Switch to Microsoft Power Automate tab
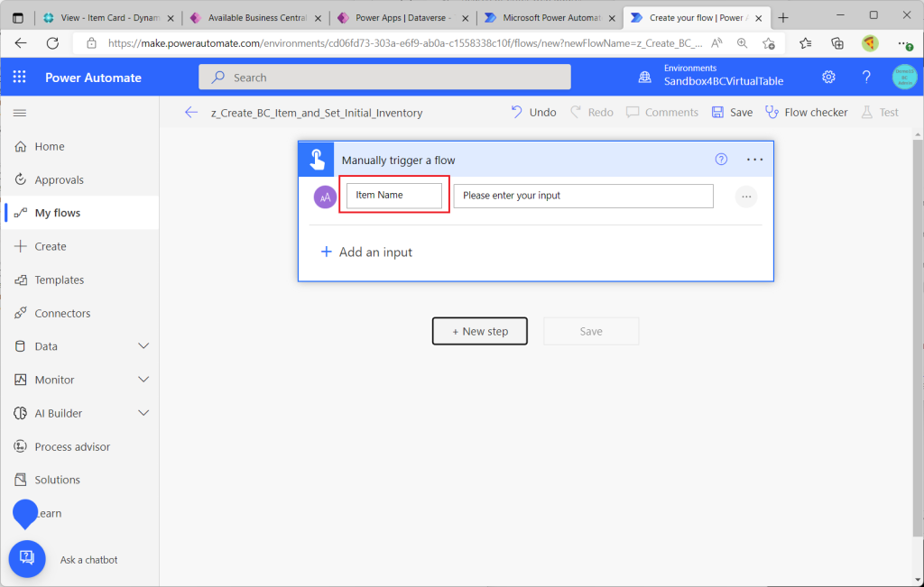 click(x=551, y=18)
